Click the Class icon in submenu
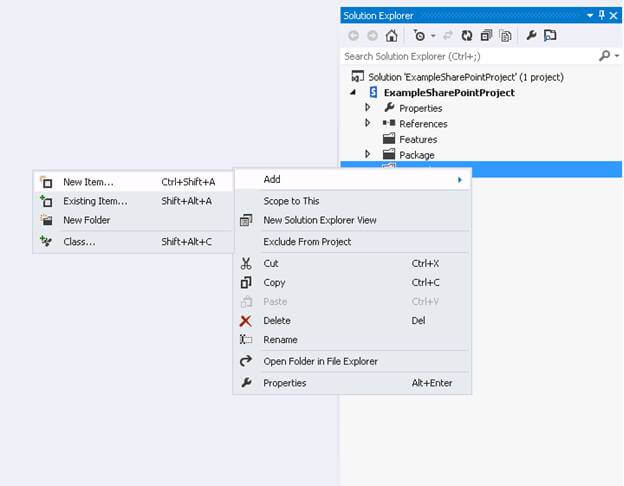 [x=46, y=241]
